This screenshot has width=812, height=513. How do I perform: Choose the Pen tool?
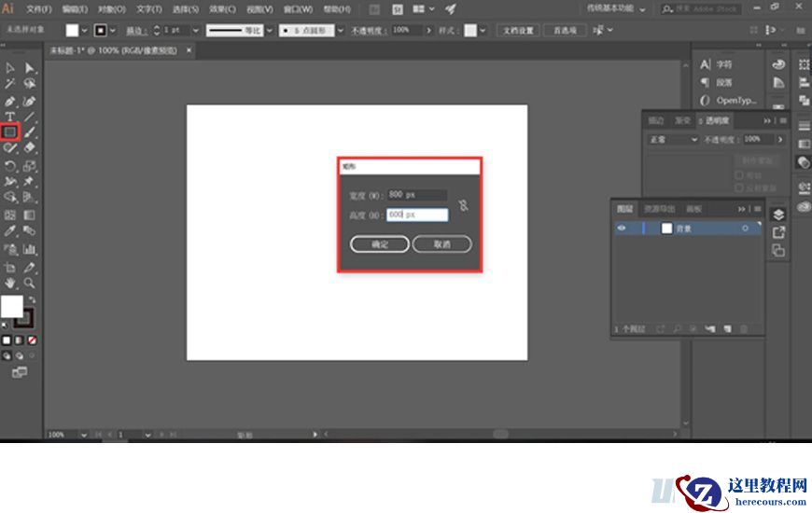tap(10, 101)
